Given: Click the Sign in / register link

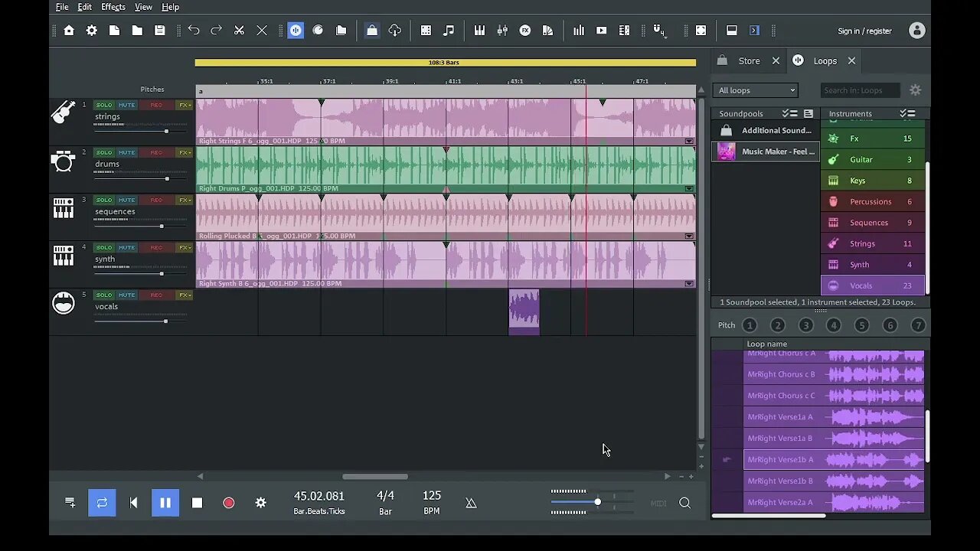Looking at the screenshot, I should point(864,31).
